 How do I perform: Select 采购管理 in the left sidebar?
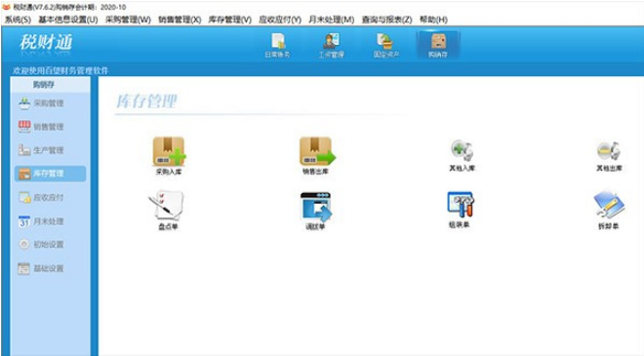click(42, 103)
